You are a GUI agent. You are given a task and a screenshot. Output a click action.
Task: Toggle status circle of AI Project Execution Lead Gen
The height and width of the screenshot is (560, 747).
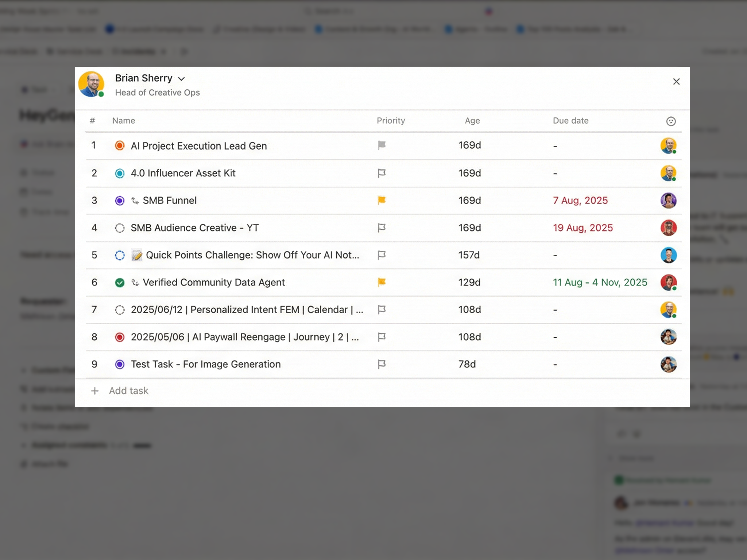pyautogui.click(x=120, y=146)
